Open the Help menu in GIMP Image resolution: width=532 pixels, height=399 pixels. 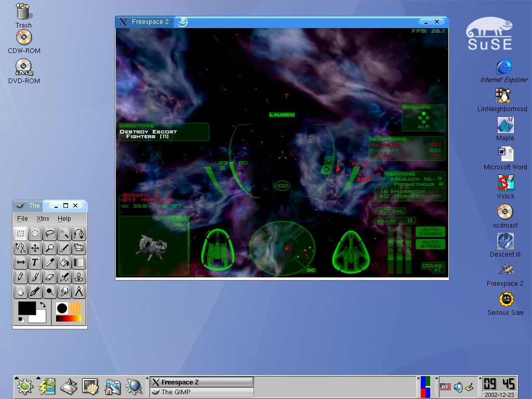point(64,219)
